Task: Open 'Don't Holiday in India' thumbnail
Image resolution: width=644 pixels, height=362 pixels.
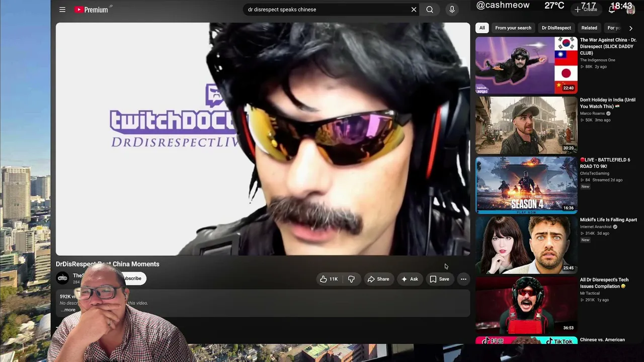Action: click(x=526, y=125)
